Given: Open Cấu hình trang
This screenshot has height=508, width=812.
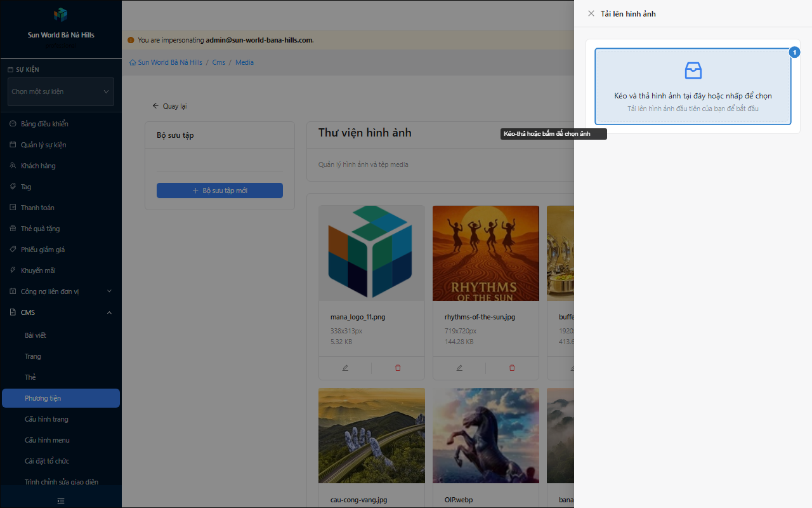Looking at the screenshot, I should pyautogui.click(x=61, y=419).
